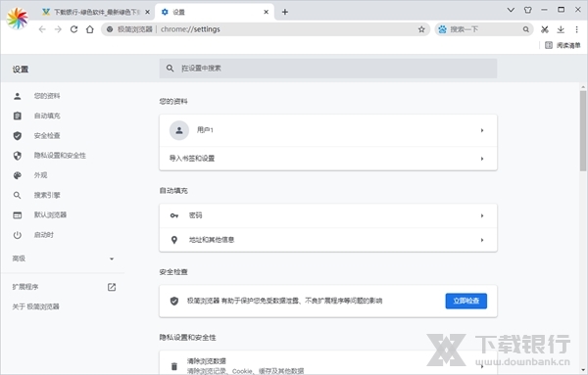Screen dimensions: 588x375
Task: Close the 下载银行 tab
Action: point(147,12)
